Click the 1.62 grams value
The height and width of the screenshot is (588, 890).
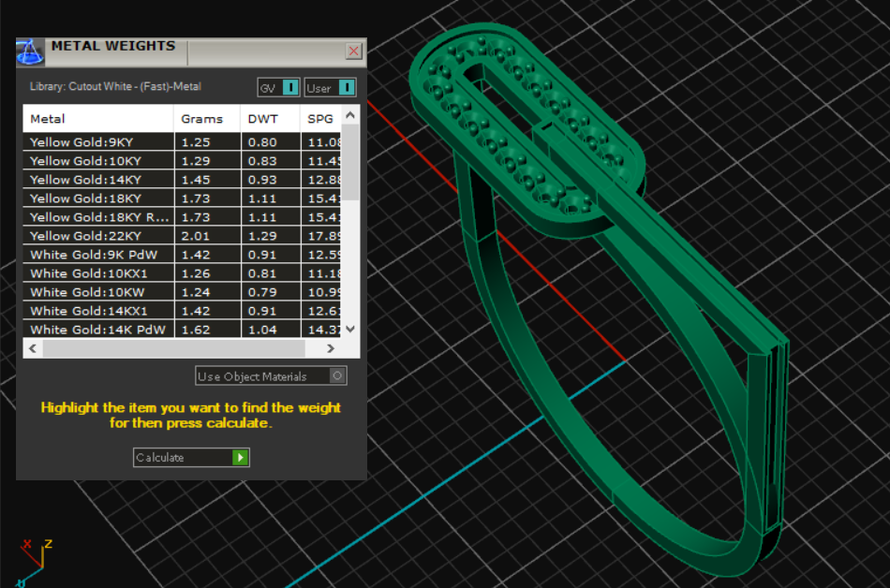click(x=195, y=330)
